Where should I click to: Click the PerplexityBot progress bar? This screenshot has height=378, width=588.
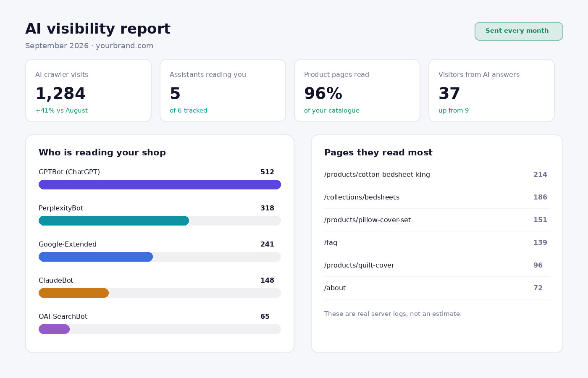[x=160, y=221]
